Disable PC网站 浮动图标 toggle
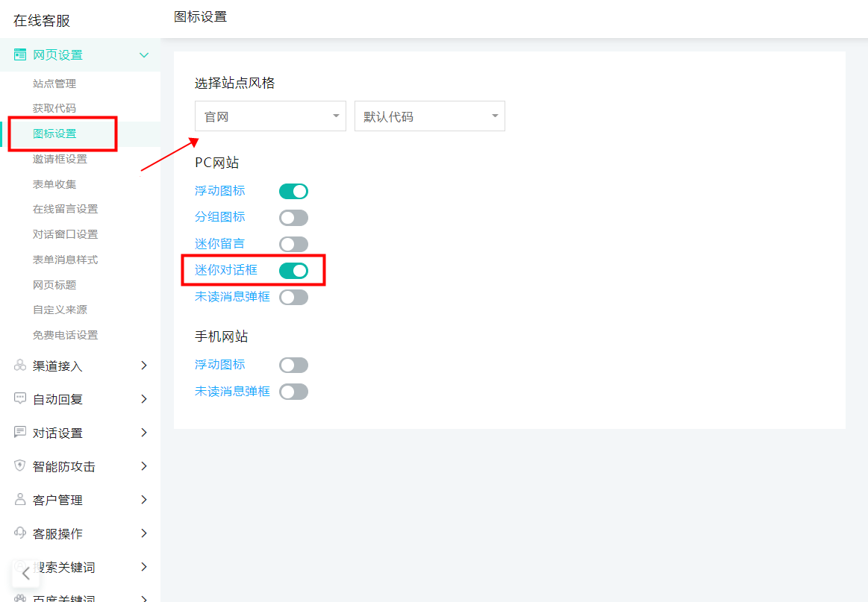 coord(293,192)
